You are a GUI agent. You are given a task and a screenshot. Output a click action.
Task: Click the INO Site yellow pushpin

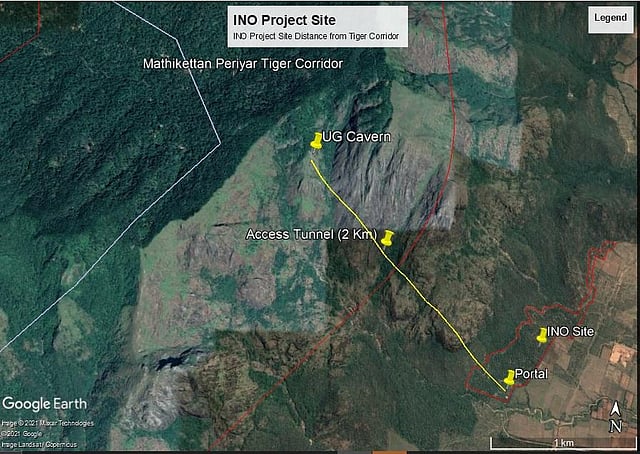coord(542,335)
